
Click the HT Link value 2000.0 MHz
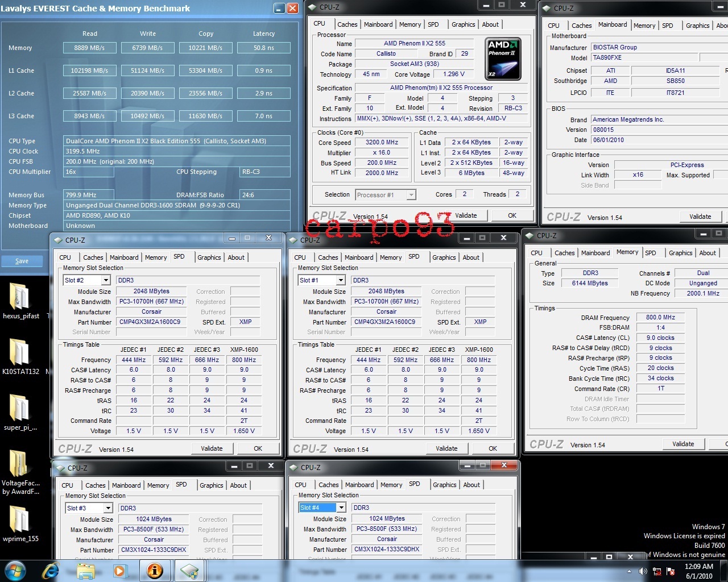coord(382,173)
